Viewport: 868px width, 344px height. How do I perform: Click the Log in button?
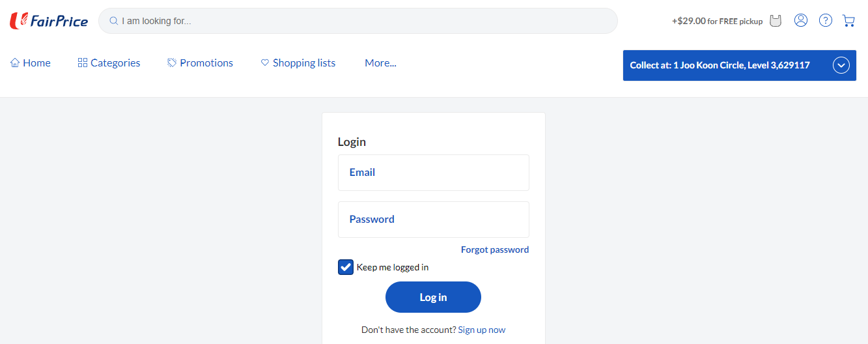click(433, 297)
